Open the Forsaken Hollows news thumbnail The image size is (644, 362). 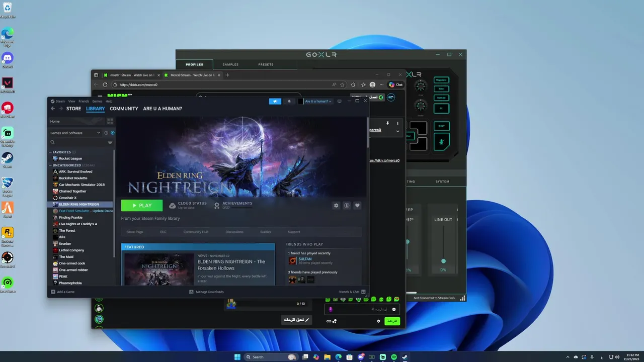tap(159, 268)
